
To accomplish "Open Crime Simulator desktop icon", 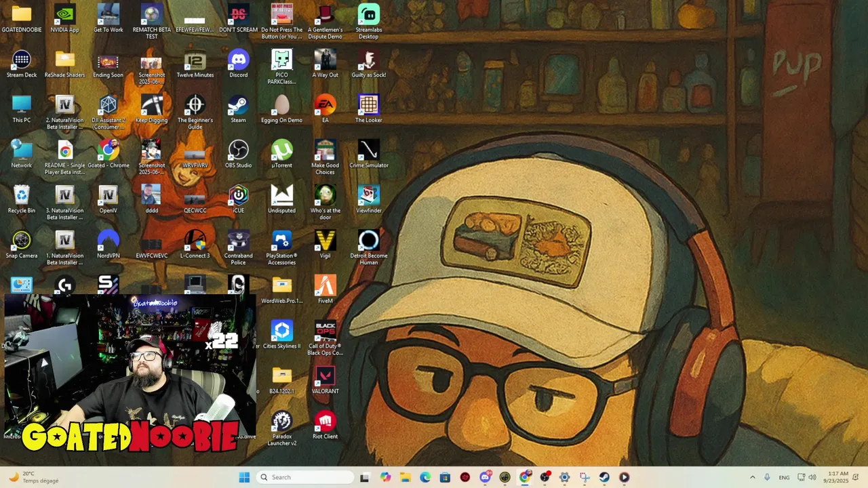I will pos(368,155).
